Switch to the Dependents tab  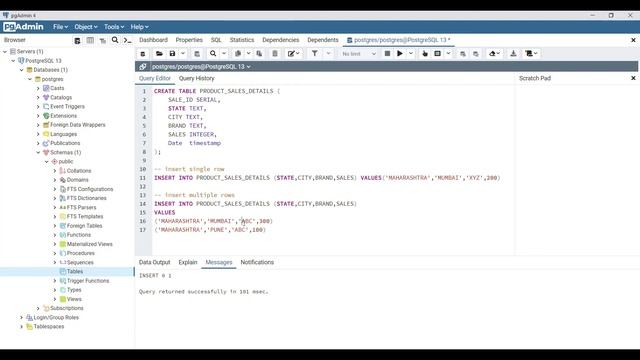(322, 40)
